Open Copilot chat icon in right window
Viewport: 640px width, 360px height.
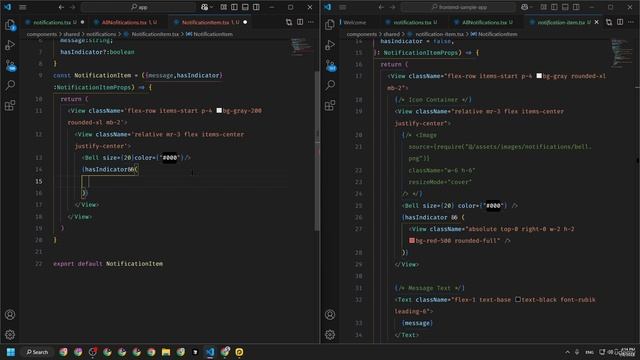[524, 7]
